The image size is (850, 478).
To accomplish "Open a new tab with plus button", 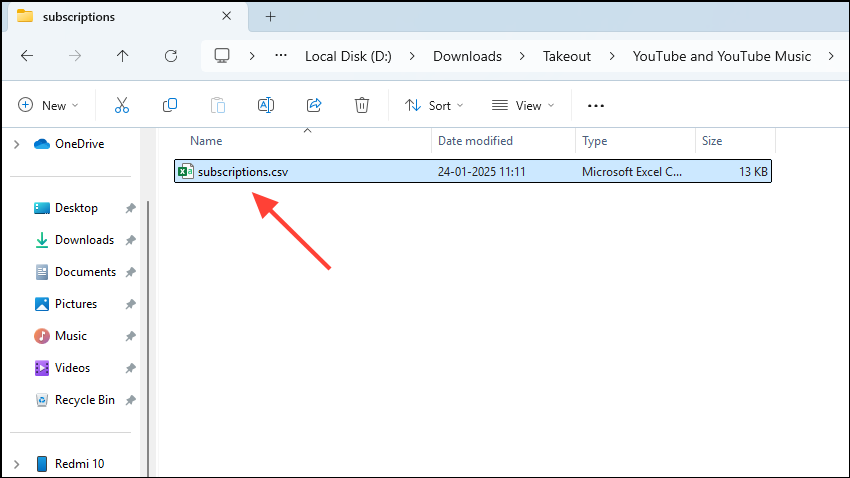I will click(x=270, y=17).
